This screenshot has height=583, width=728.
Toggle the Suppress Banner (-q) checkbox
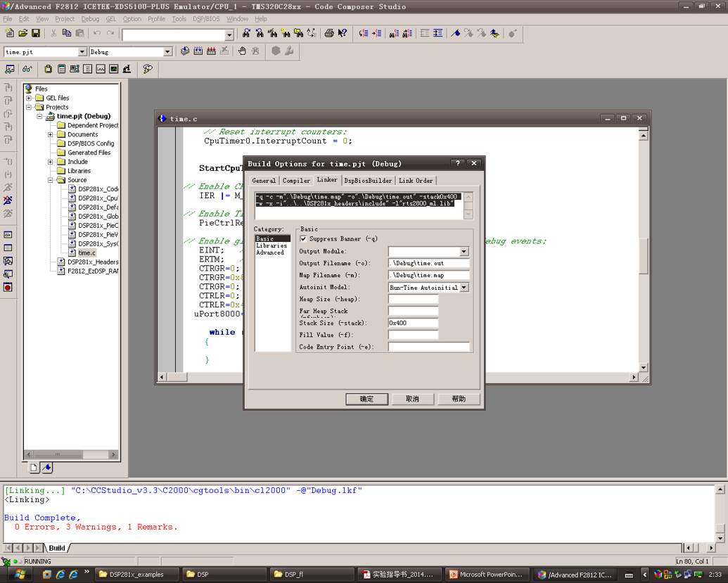click(x=303, y=238)
